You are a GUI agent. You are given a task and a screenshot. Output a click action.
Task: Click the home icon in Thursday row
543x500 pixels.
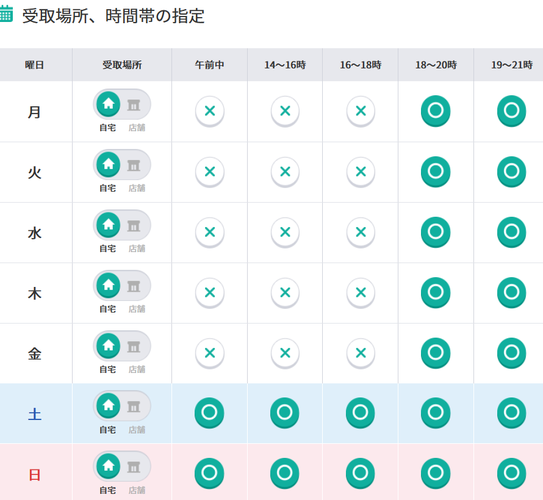coord(108,285)
